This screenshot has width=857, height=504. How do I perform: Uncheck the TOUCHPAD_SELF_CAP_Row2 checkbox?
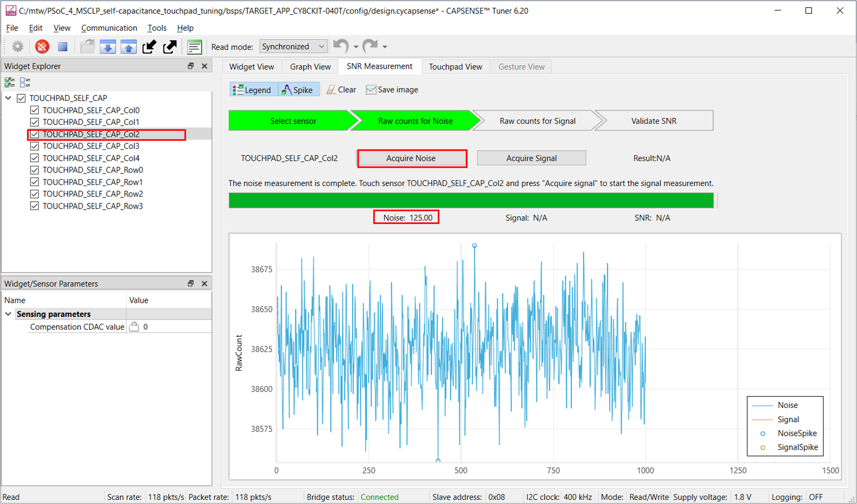(35, 194)
